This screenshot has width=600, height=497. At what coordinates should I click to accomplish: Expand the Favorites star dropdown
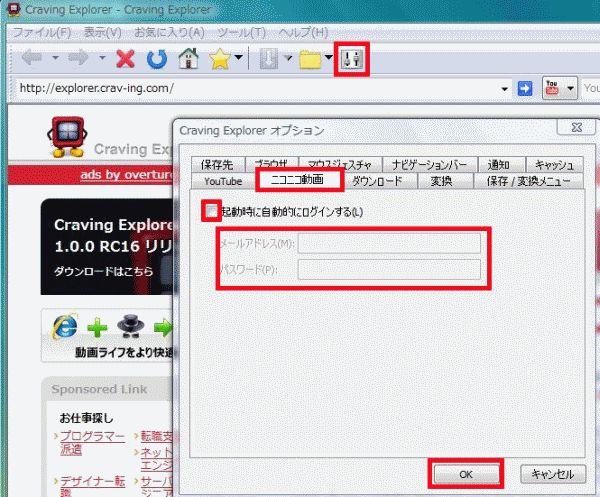tap(238, 58)
